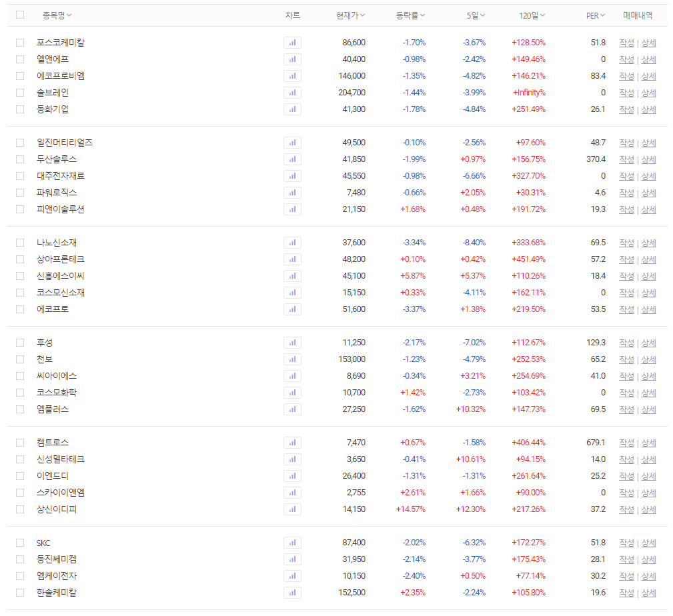Viewport: 673px width, 616px height.
Task: Open chart icon for 씨아이에스
Action: (x=292, y=376)
